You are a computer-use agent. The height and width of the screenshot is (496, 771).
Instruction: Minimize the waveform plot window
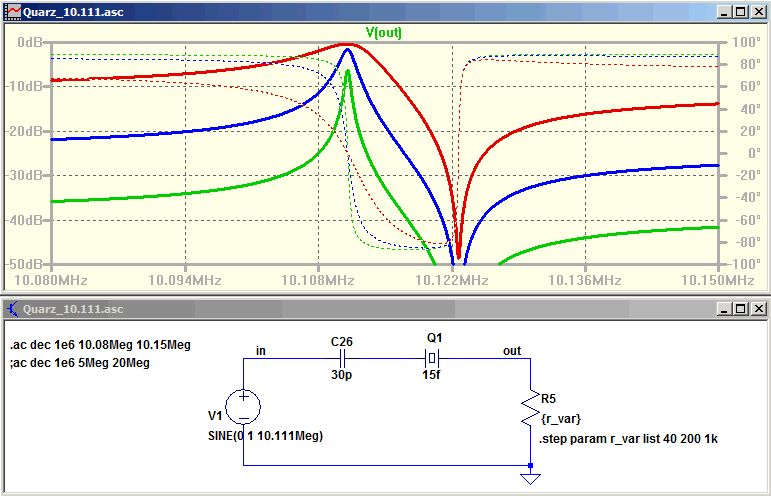pos(723,12)
